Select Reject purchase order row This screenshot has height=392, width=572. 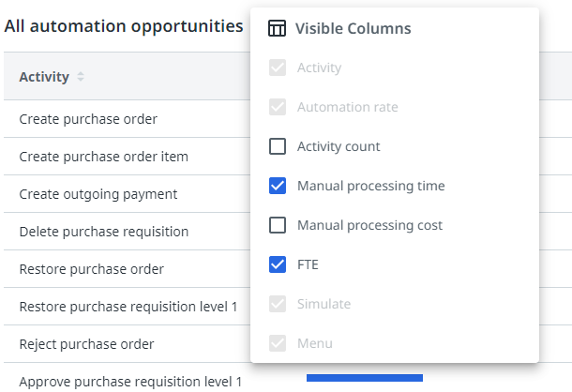pos(86,344)
